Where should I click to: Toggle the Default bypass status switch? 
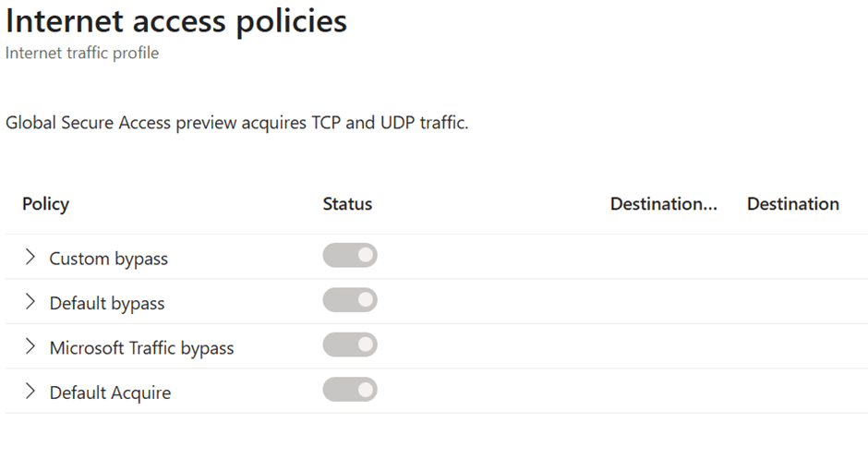point(350,300)
